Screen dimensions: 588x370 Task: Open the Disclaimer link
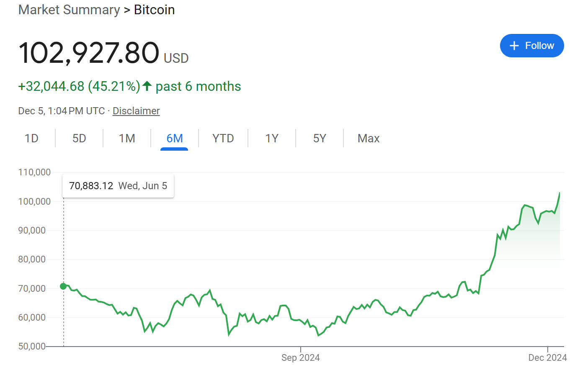[136, 111]
